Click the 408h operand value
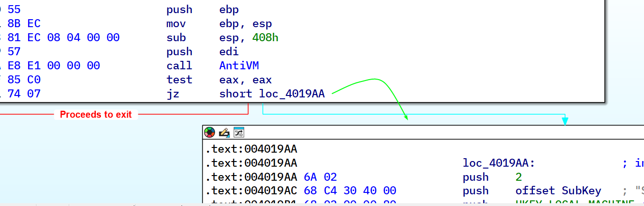The image size is (644, 206). tap(265, 38)
